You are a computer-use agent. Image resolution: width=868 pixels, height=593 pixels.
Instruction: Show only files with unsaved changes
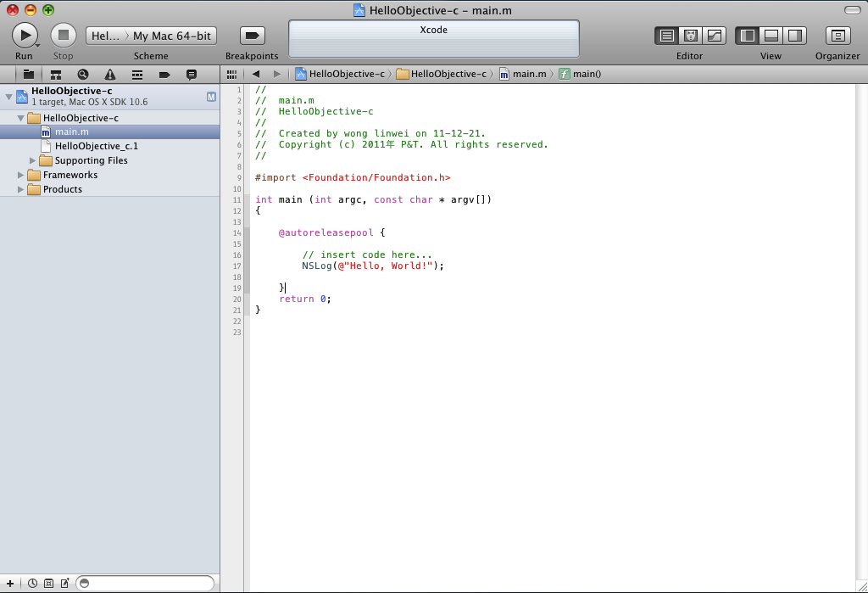tap(64, 583)
